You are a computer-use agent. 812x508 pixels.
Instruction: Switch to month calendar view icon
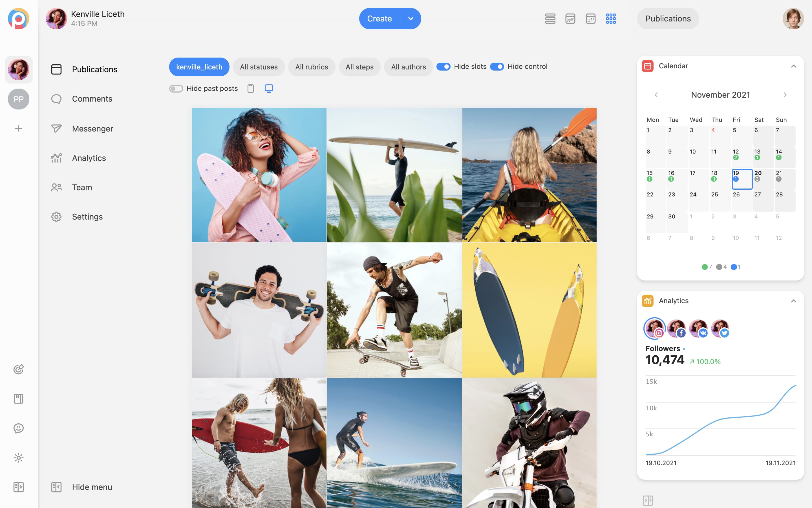coord(591,19)
